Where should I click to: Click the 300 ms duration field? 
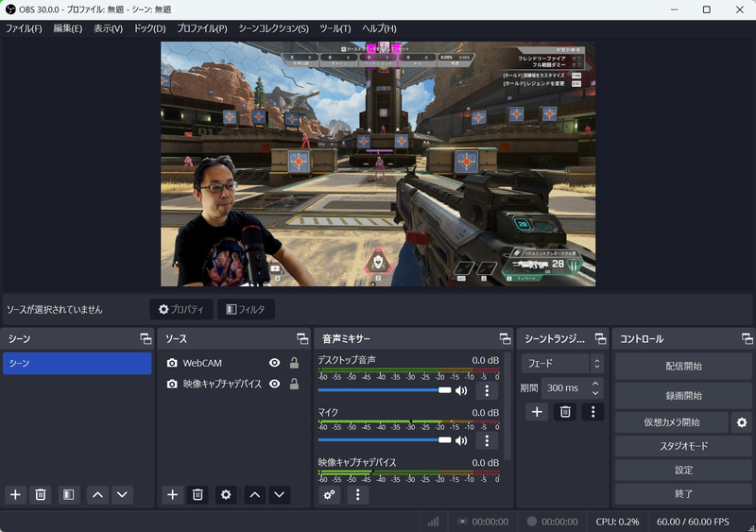click(x=565, y=387)
